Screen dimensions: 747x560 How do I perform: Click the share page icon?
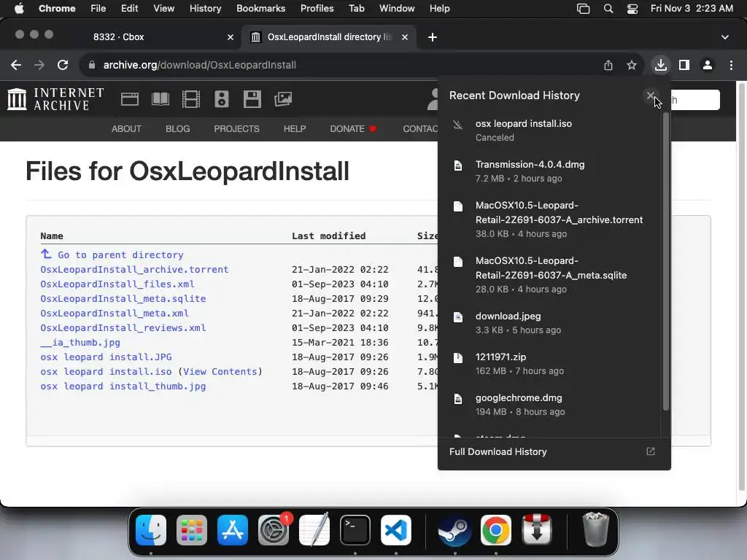point(608,65)
